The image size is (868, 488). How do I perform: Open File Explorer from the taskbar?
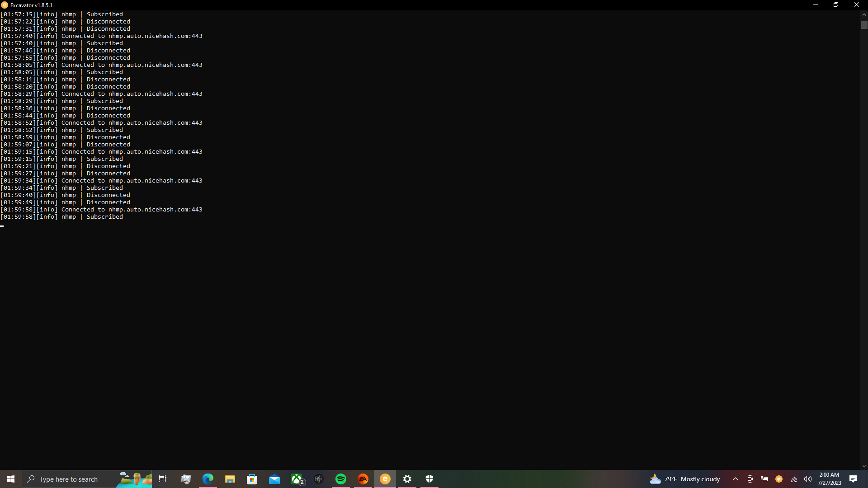[x=230, y=479]
